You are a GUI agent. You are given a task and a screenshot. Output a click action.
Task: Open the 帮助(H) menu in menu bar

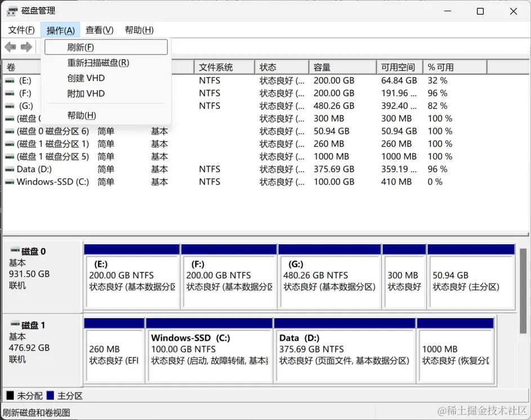click(x=139, y=30)
